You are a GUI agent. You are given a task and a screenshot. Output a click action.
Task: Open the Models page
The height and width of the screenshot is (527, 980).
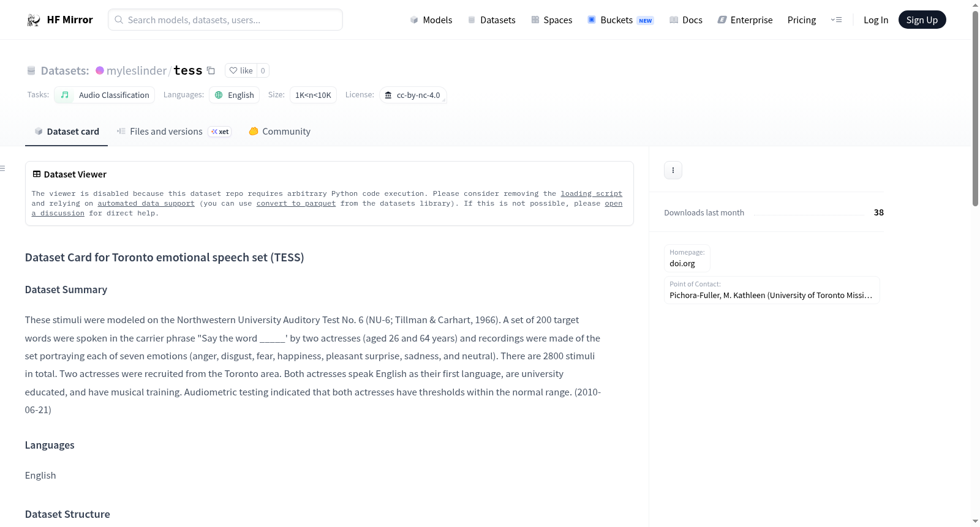pyautogui.click(x=431, y=20)
